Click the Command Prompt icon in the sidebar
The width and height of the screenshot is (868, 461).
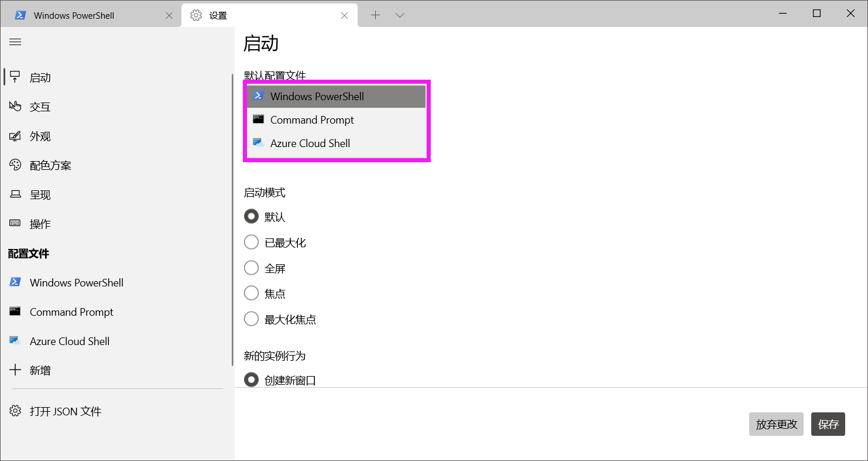[x=15, y=311]
